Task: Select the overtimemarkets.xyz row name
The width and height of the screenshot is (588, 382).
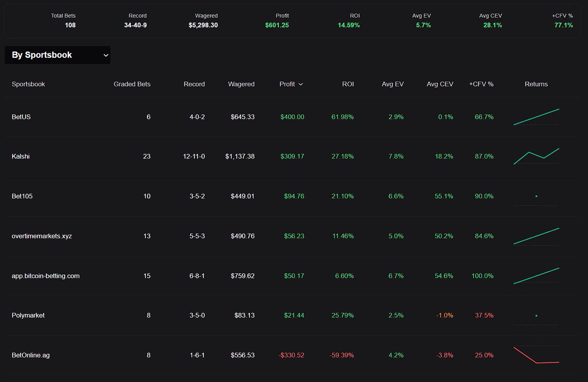Action: click(x=42, y=236)
